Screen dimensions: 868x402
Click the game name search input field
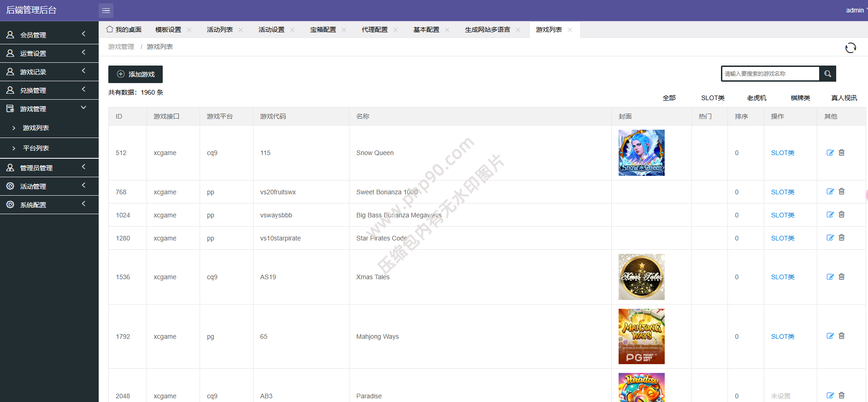(770, 74)
